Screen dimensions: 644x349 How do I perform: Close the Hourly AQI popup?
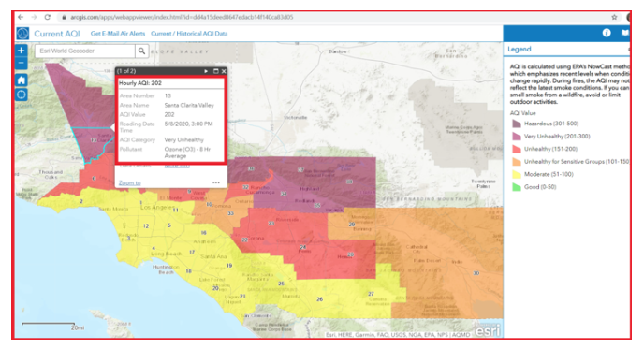[x=224, y=71]
